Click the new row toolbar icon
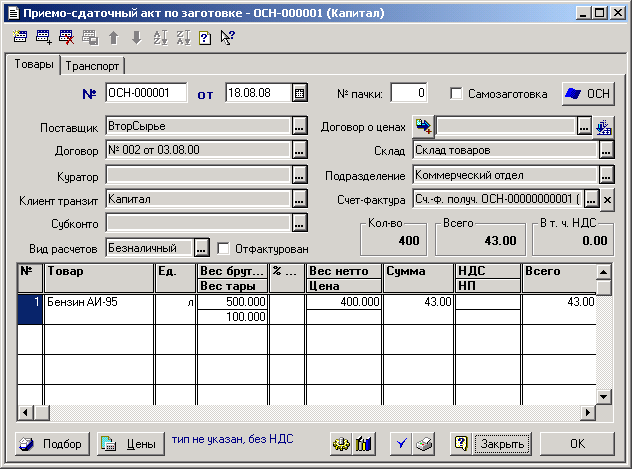The height and width of the screenshot is (469, 632). pyautogui.click(x=20, y=38)
